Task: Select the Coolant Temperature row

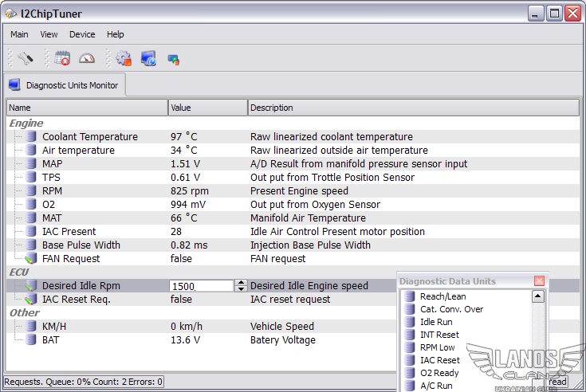Action: pos(89,137)
